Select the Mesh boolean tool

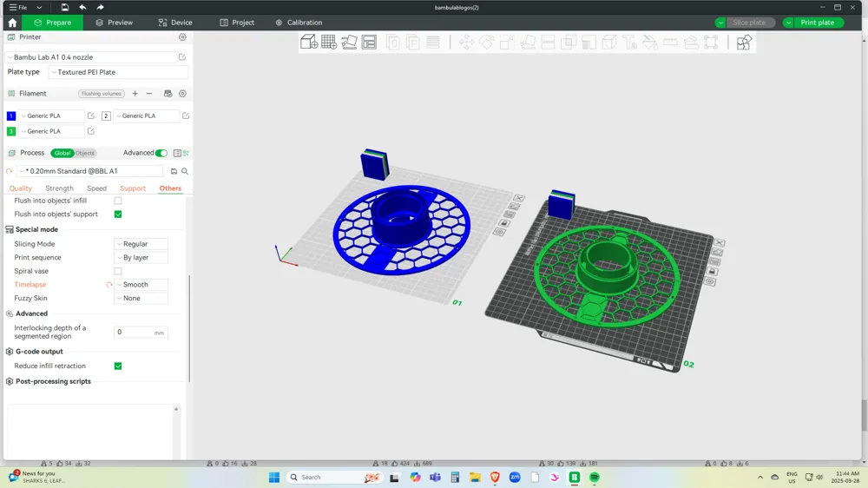coord(569,42)
